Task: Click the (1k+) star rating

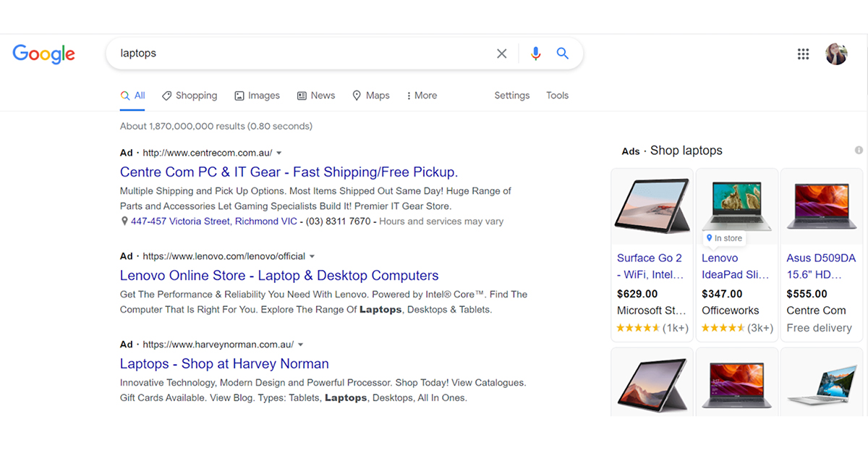Action: (652, 328)
